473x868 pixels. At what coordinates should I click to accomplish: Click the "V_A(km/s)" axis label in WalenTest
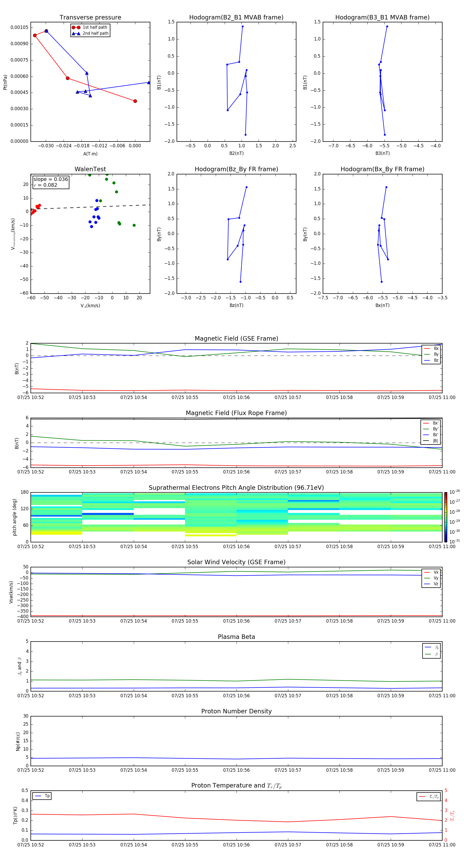click(90, 306)
